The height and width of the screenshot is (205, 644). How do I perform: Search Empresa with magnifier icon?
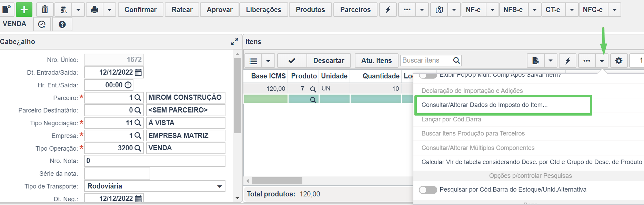[138, 136]
